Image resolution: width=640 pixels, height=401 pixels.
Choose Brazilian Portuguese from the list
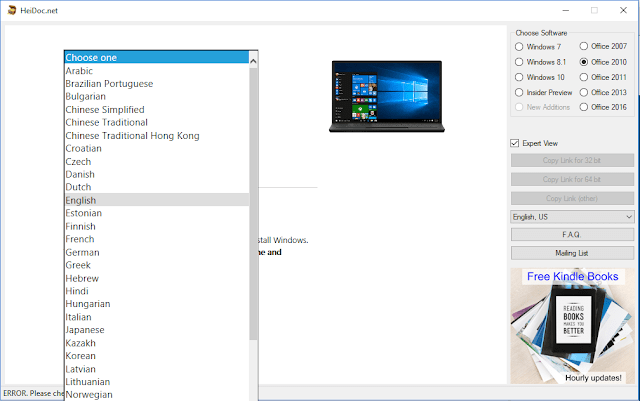pyautogui.click(x=157, y=84)
